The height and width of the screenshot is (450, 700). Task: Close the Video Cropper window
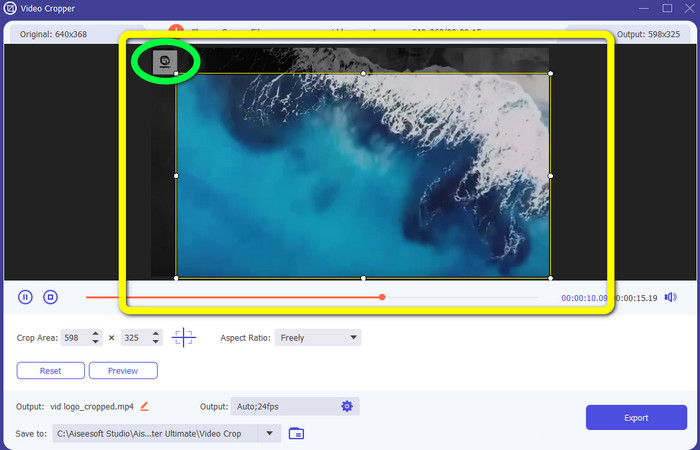tap(689, 8)
